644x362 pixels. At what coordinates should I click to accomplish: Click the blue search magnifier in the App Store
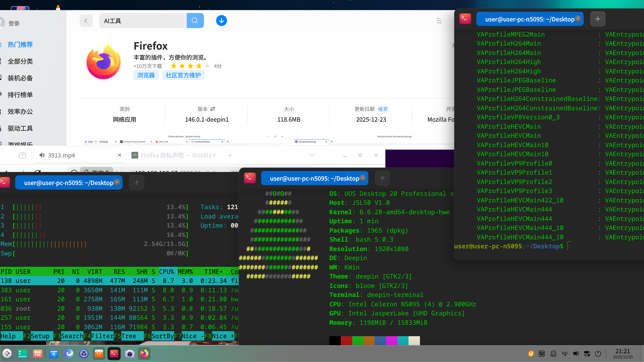(195, 20)
